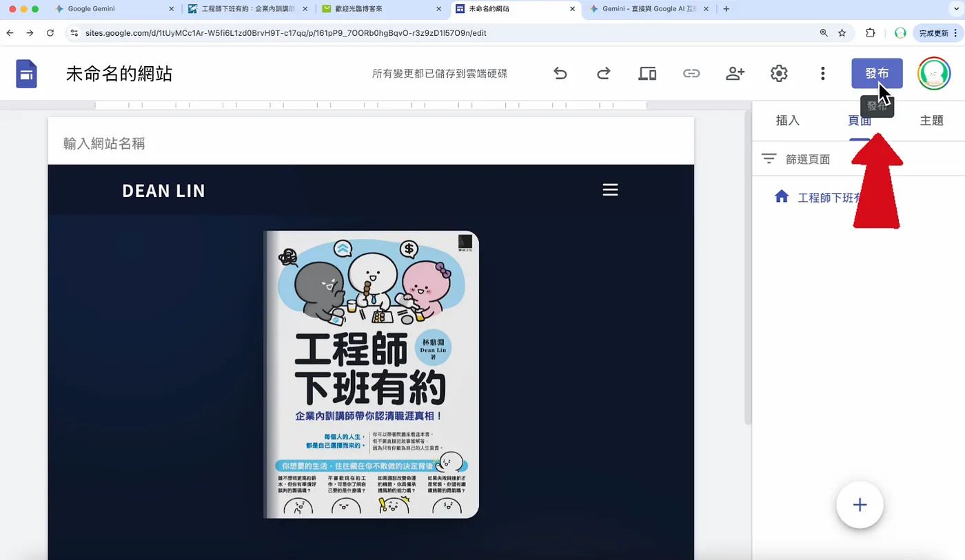This screenshot has height=560, width=965.
Task: Open the hamburger menu next to DEAN LIN
Action: 610,189
